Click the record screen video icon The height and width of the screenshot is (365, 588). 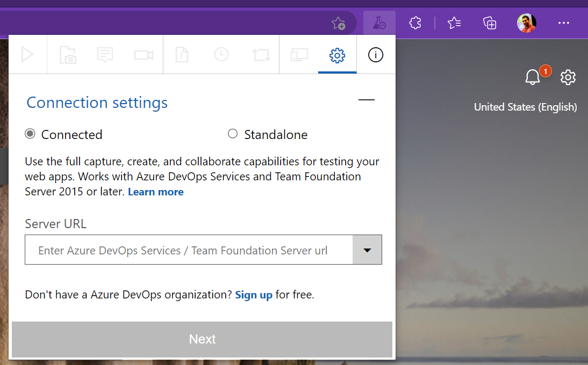[144, 55]
